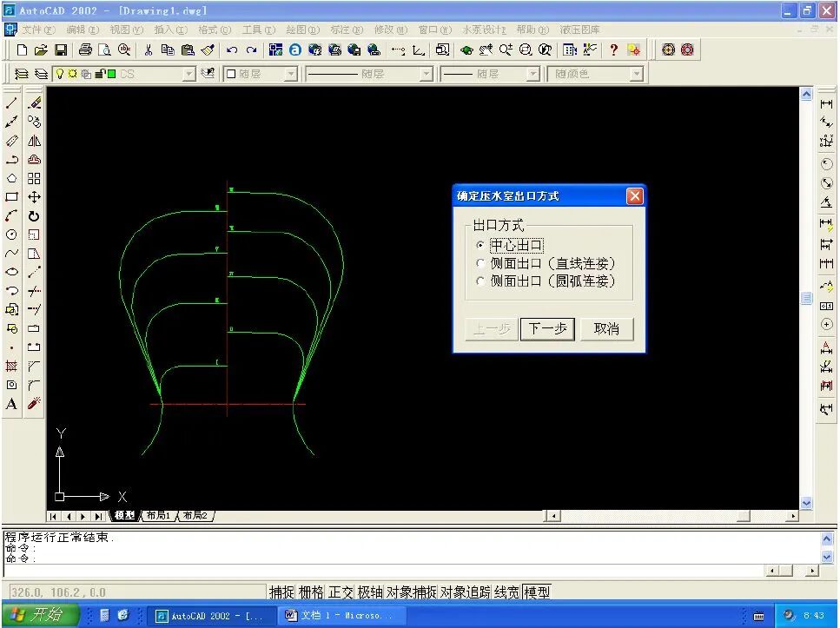Click the 取消 button

point(607,328)
